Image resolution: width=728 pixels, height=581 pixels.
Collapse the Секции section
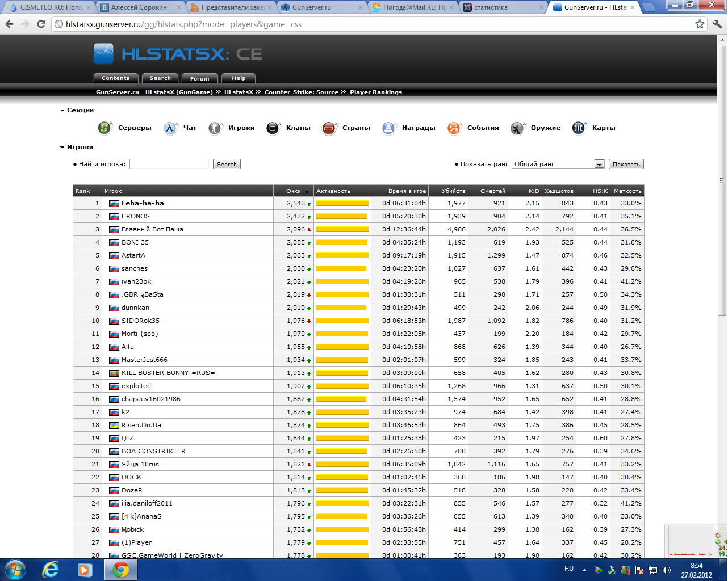coord(62,111)
